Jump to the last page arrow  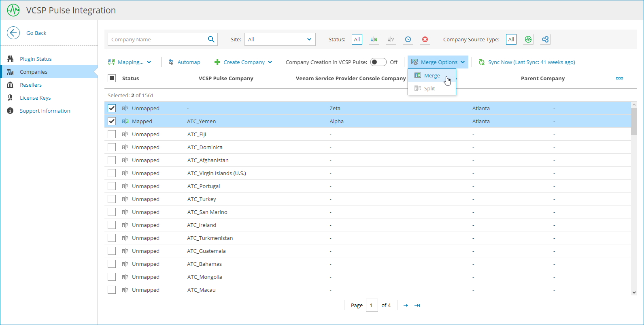417,305
